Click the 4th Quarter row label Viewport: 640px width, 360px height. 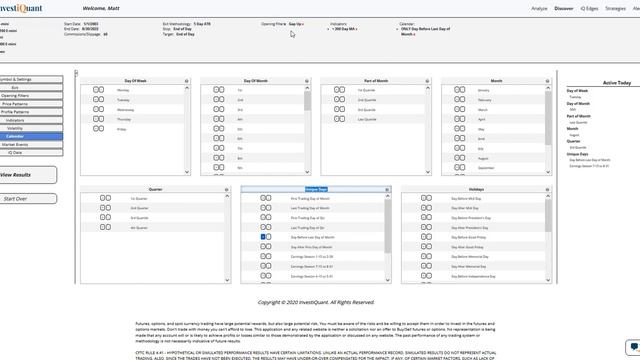(139, 228)
